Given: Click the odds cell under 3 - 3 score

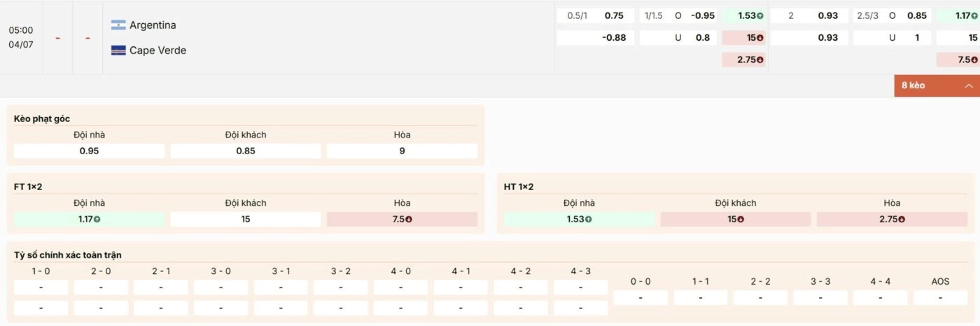Looking at the screenshot, I should tap(820, 298).
